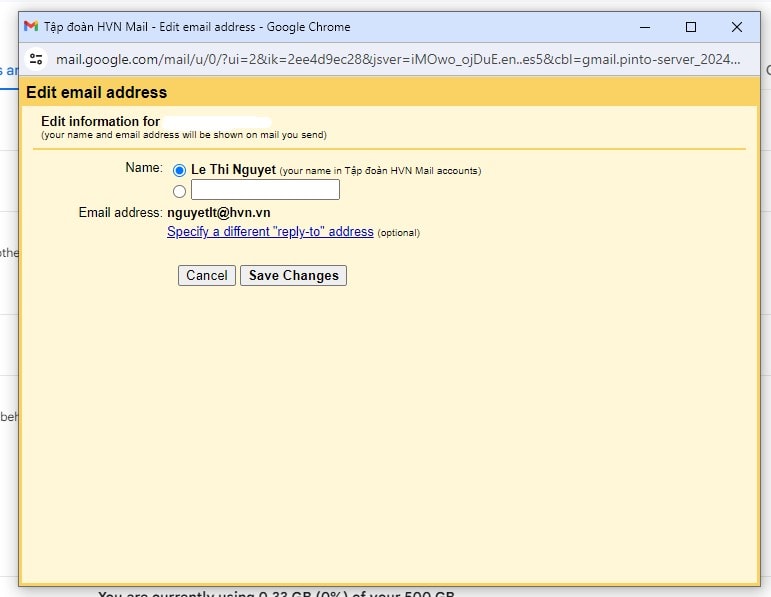Click the Save Changes button

[293, 276]
